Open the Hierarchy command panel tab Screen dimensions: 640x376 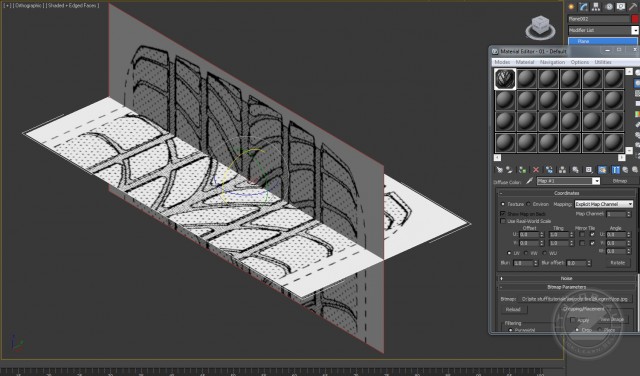(x=596, y=7)
